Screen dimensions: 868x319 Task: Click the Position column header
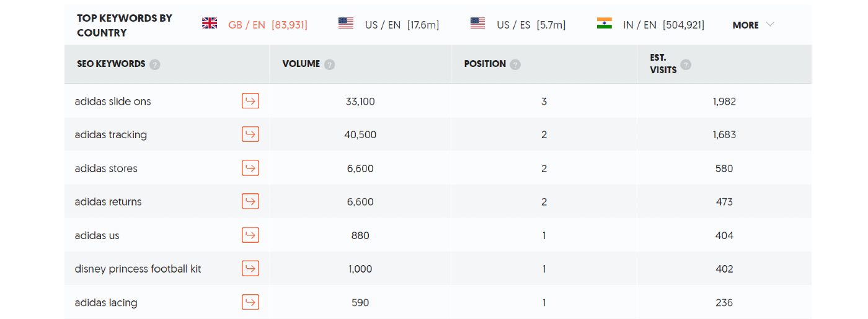point(485,64)
